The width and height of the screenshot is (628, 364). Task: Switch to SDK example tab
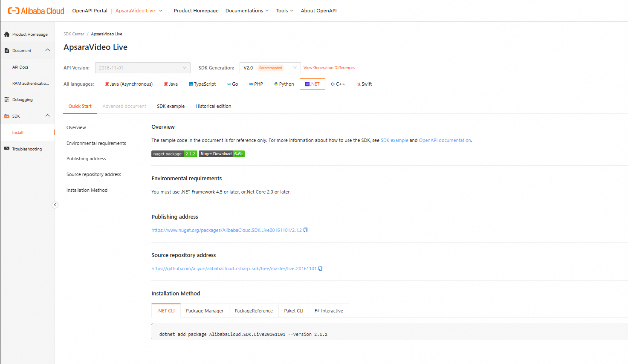(x=171, y=106)
